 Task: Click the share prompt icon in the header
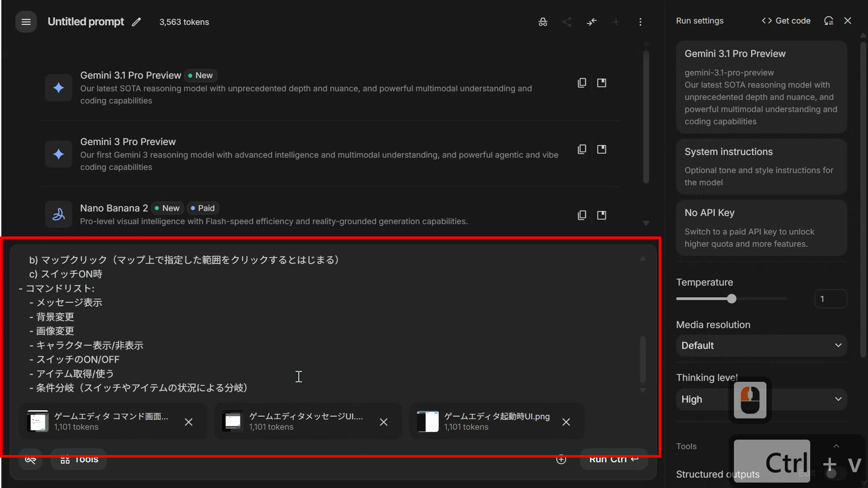(x=567, y=22)
